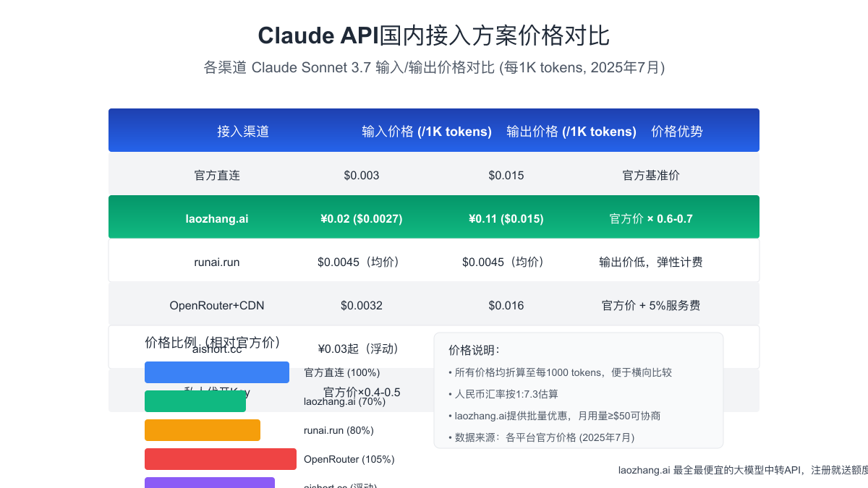
Task: Click the blue 官方直连 (100%) bar
Action: 216,372
